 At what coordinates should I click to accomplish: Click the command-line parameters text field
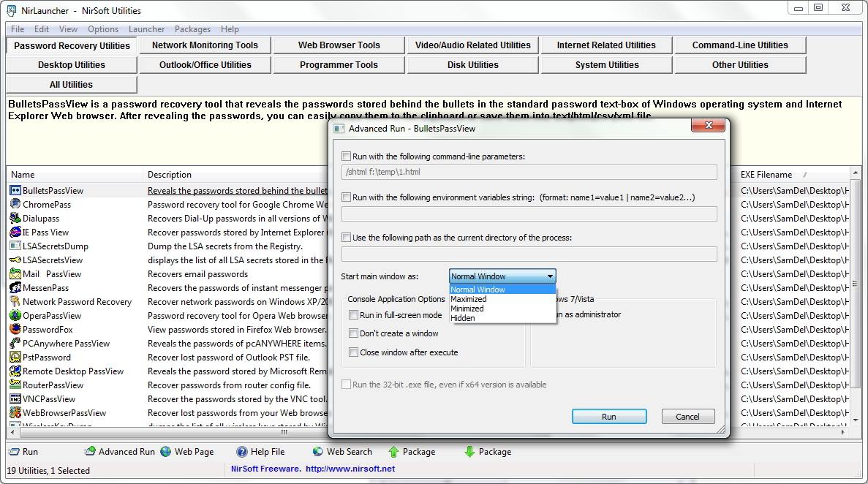529,173
